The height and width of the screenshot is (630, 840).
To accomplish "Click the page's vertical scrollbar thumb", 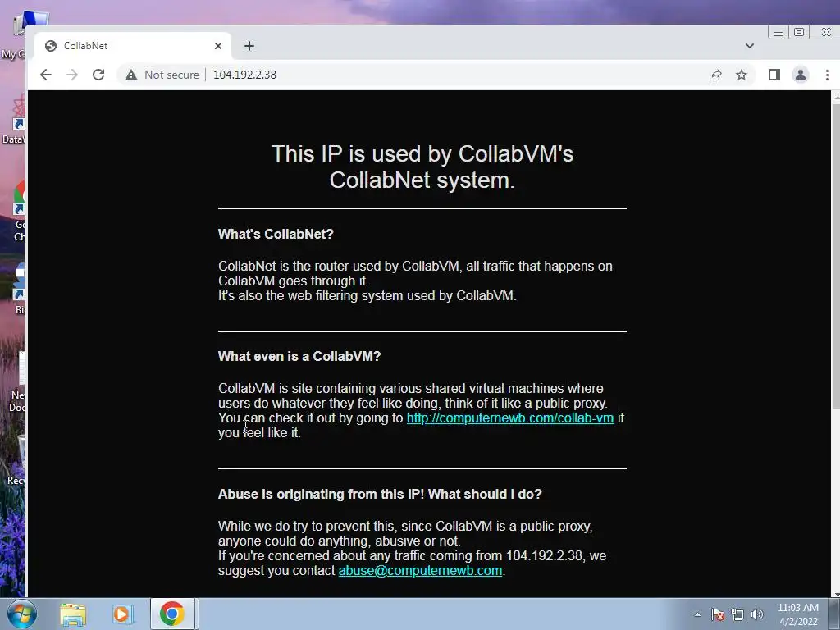I will pos(836,256).
